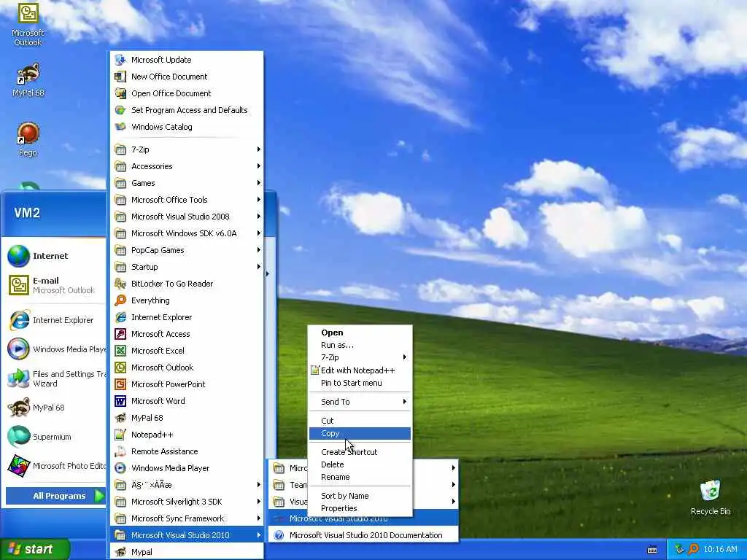Launch Everything search via its icon

click(x=120, y=300)
